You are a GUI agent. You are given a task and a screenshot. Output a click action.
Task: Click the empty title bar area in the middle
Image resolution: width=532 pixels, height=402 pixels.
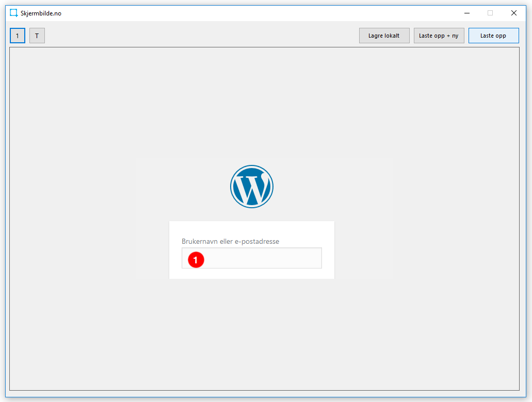click(x=258, y=13)
